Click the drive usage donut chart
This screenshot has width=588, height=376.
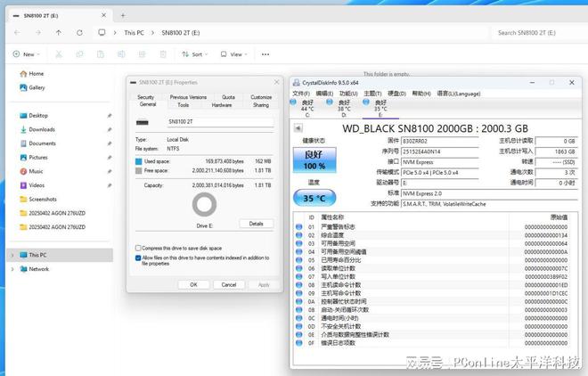click(204, 205)
